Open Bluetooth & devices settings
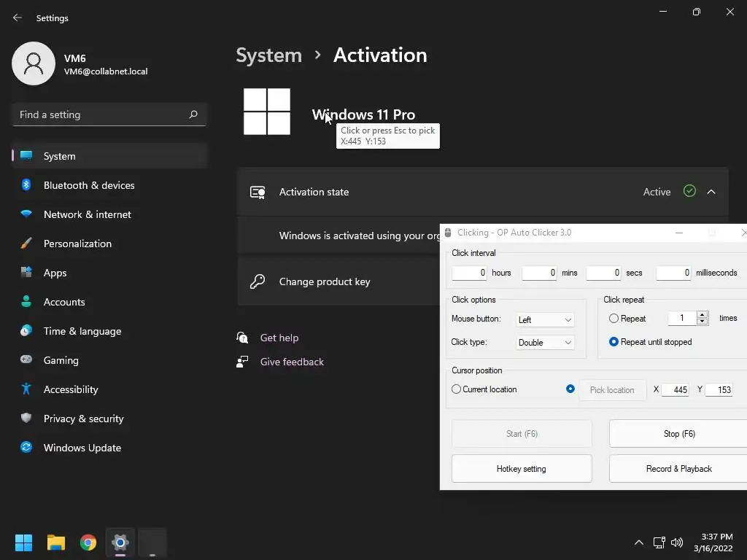 [109, 185]
